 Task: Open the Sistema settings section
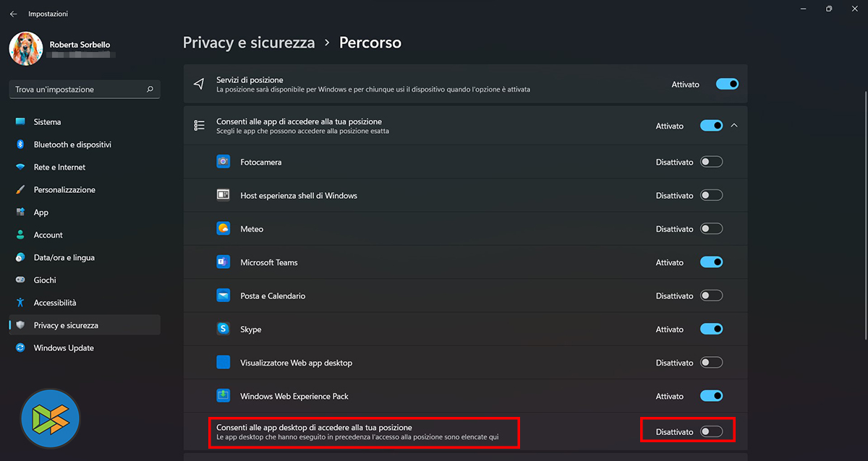(x=85, y=122)
